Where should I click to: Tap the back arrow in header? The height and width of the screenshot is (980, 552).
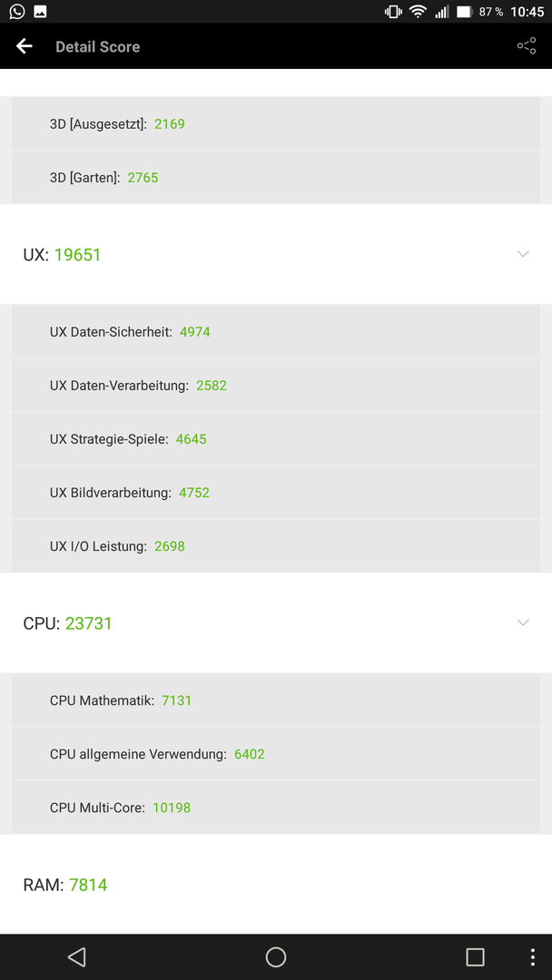(25, 46)
